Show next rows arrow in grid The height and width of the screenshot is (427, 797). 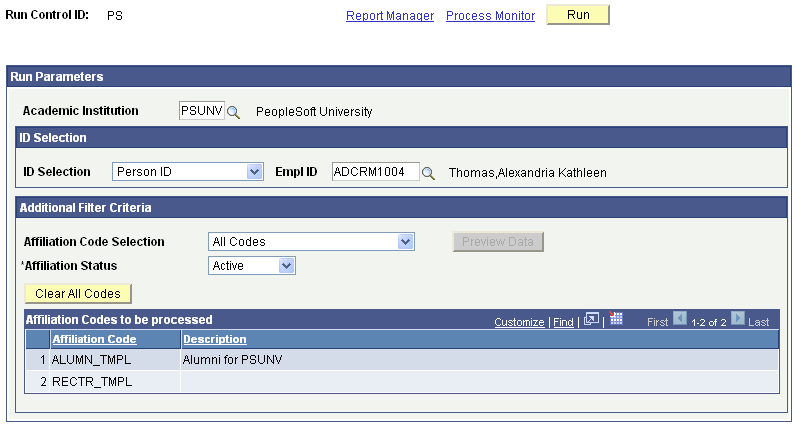(x=738, y=319)
